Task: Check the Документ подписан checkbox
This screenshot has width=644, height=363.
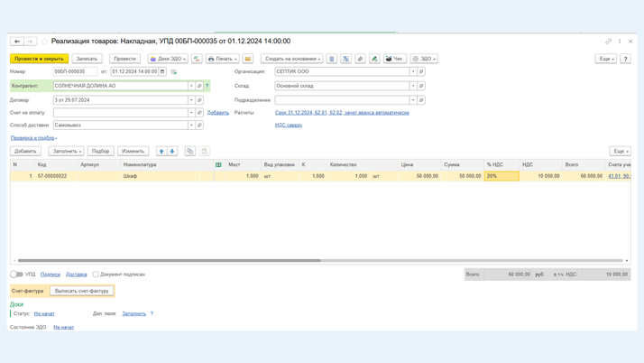Action: [x=96, y=275]
